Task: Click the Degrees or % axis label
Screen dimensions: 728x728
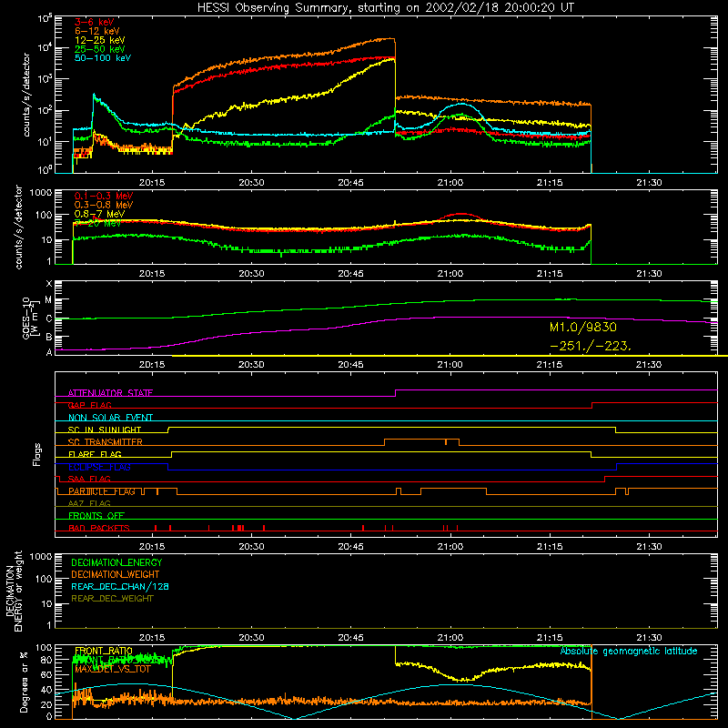Action: 24,682
